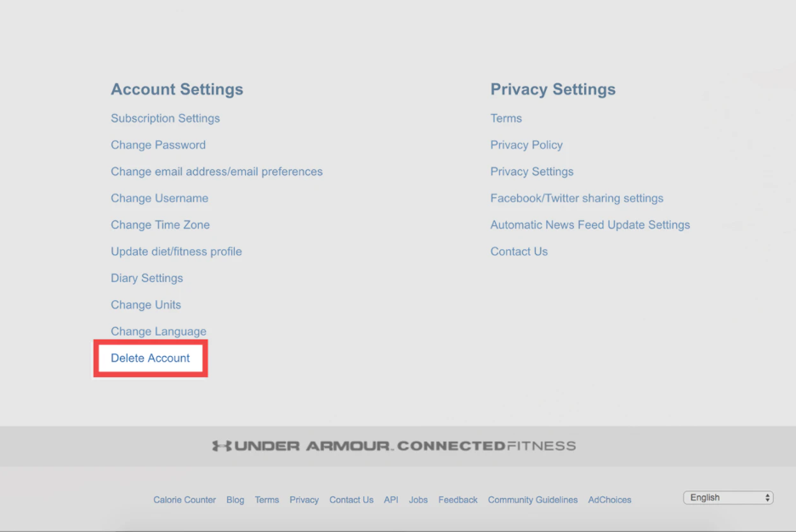Open the AdChoices footer link
This screenshot has height=532, width=796.
pyautogui.click(x=610, y=500)
